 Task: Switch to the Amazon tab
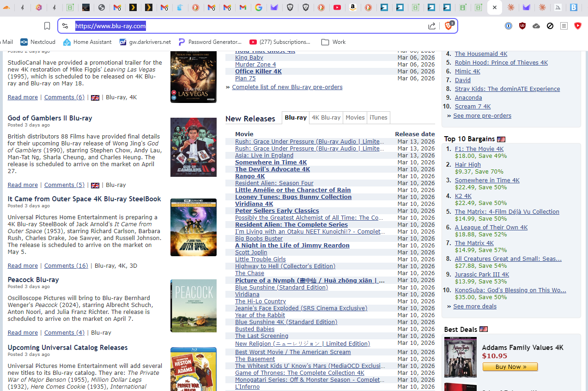coord(353,7)
